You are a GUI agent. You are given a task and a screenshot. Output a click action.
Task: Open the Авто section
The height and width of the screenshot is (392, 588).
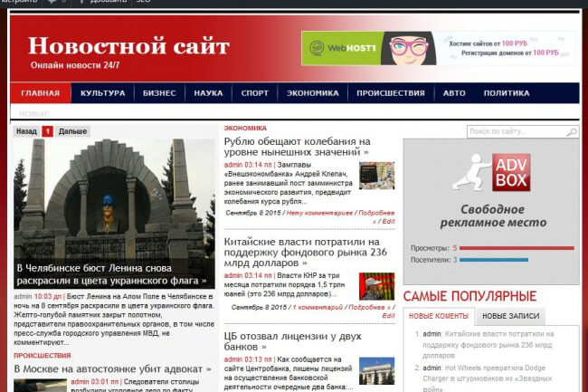click(x=454, y=93)
